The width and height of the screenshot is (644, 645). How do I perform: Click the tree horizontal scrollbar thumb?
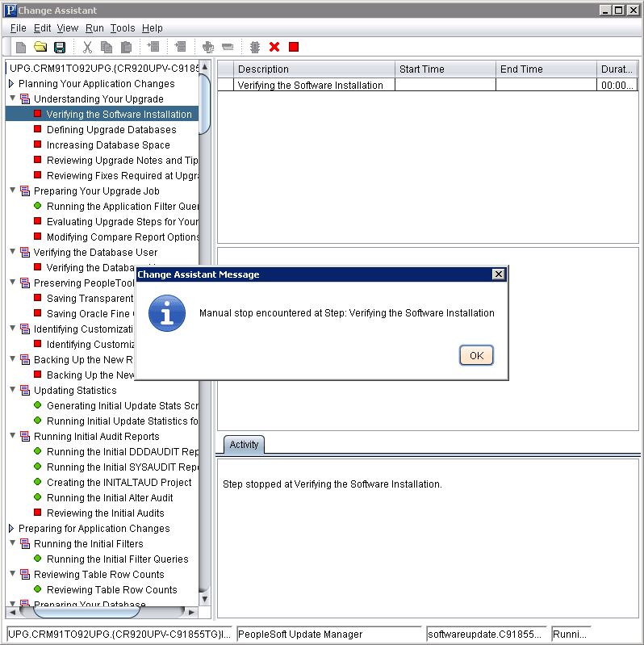coord(86,612)
